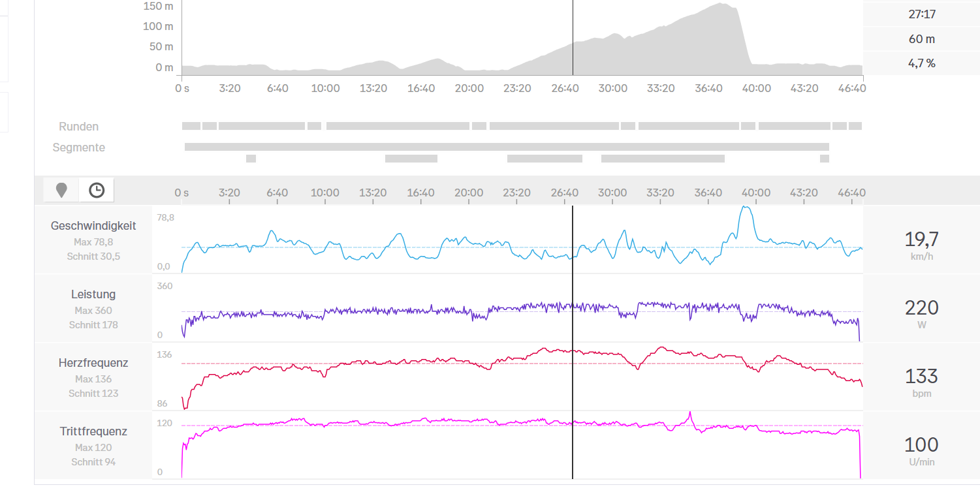The width and height of the screenshot is (980, 498).
Task: Click the Trittfrequenz chart label
Action: [x=93, y=431]
